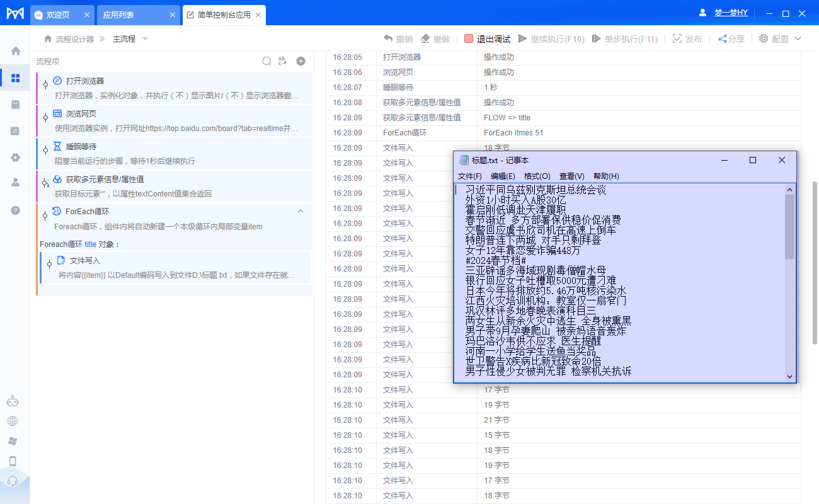Open the user profile icon in sidebar
Image resolution: width=819 pixels, height=504 pixels.
click(x=16, y=183)
